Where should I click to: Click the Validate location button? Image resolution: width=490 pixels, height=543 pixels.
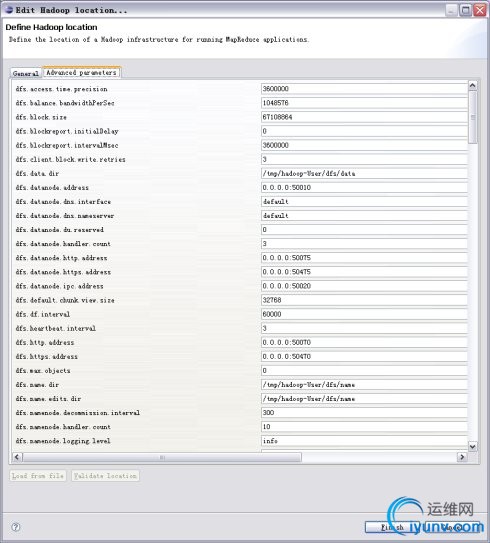[x=105, y=476]
